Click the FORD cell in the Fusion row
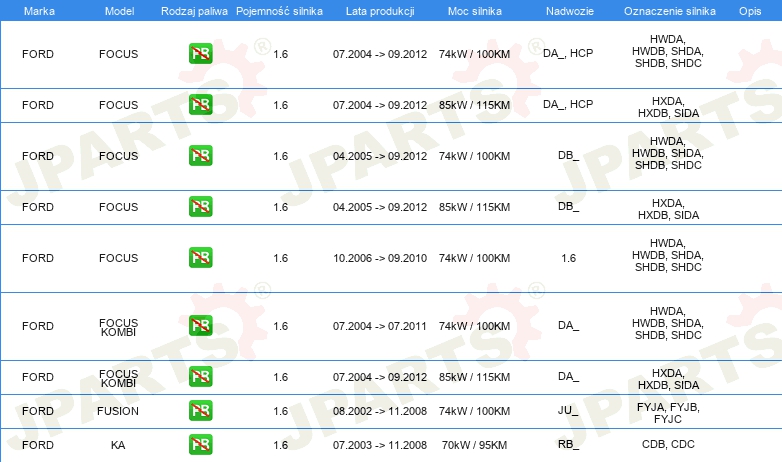 [x=38, y=411]
